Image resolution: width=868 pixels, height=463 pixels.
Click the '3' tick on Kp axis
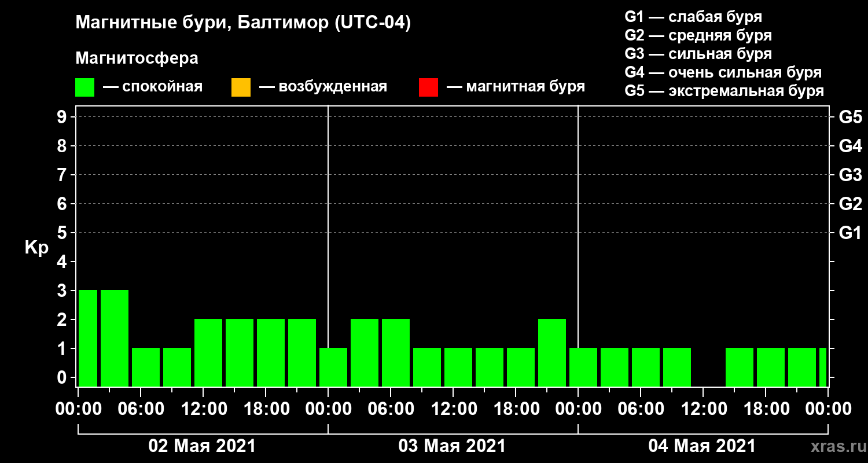click(63, 291)
